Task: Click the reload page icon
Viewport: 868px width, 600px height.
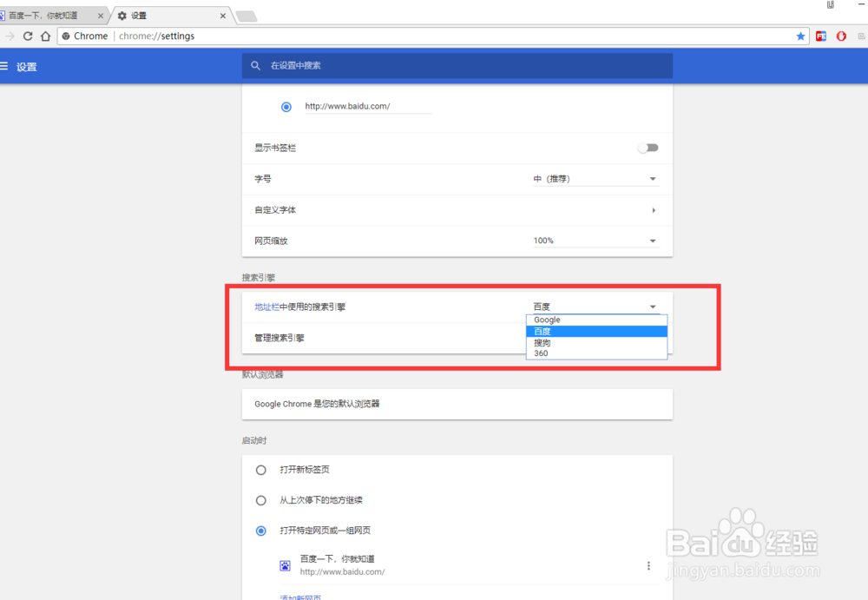Action: [28, 36]
